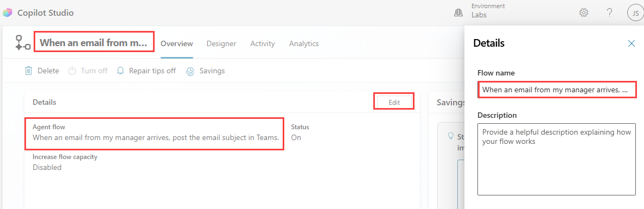Switch to the Designer tab
644x209 pixels.
coord(221,43)
